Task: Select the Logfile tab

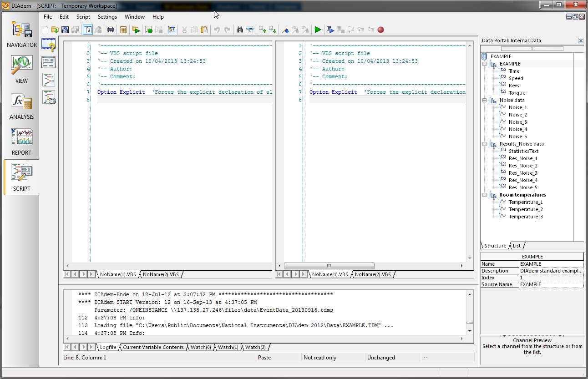Action: pos(108,347)
